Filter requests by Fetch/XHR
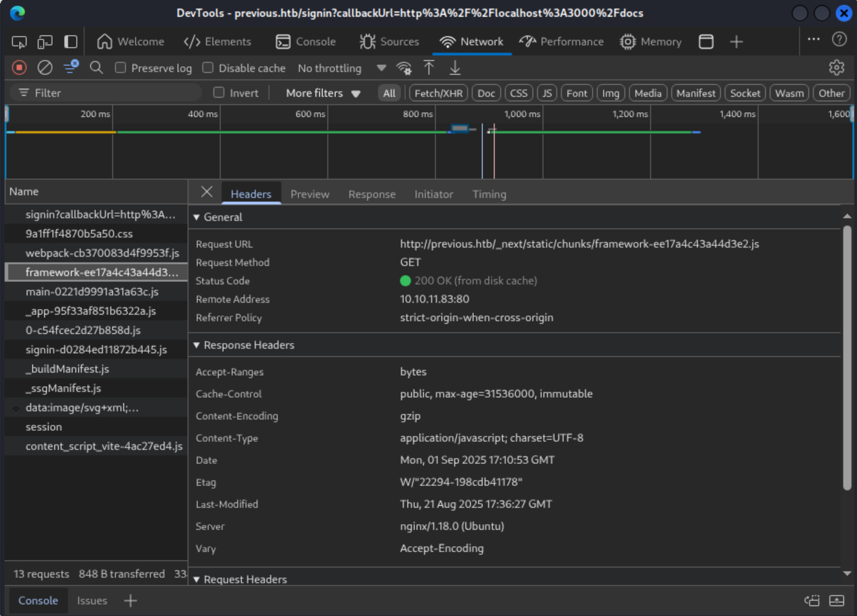Screen dimensions: 857x616 tap(438, 93)
